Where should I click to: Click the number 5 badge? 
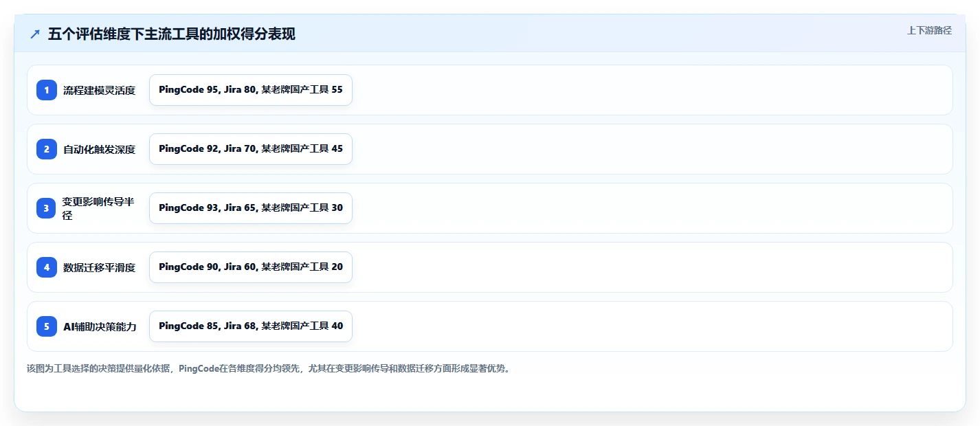point(47,326)
